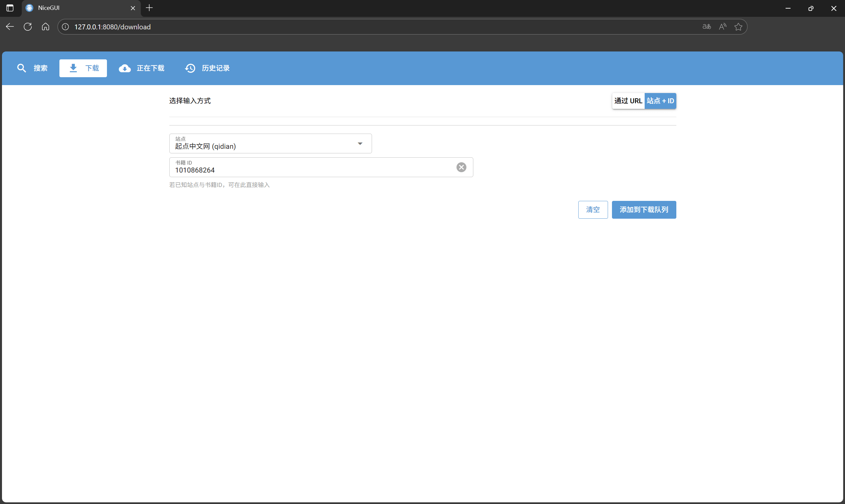Go to the browser home icon
This screenshot has height=504, width=845.
click(46, 27)
